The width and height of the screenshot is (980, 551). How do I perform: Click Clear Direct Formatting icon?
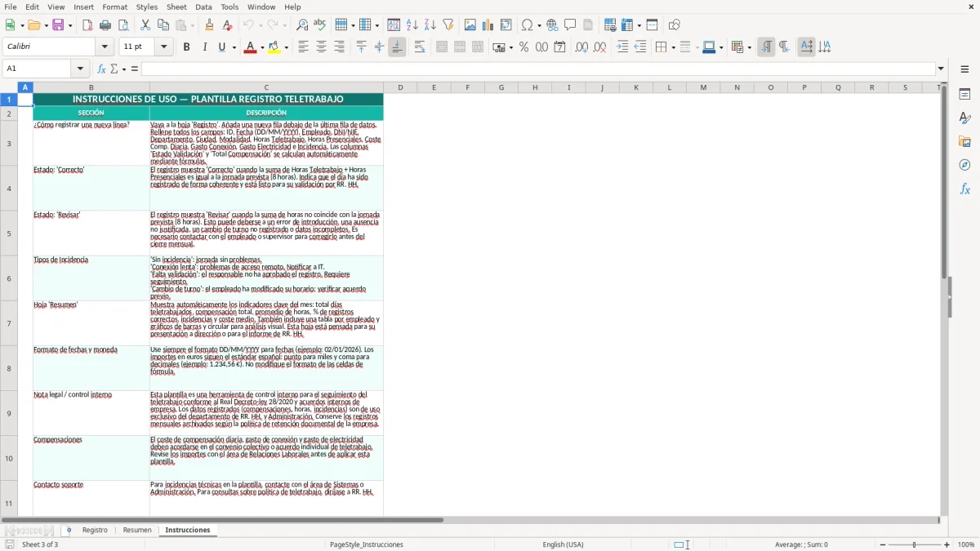pos(227,25)
